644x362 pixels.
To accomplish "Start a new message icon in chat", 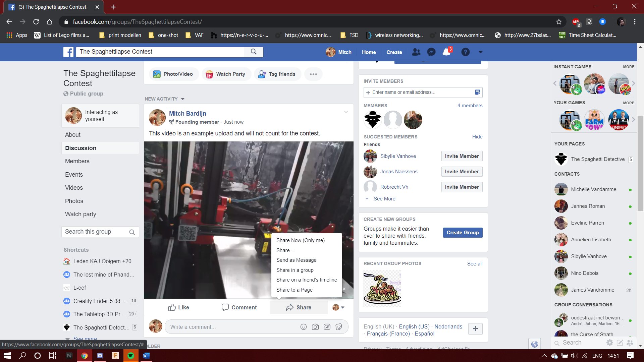I will pyautogui.click(x=620, y=343).
